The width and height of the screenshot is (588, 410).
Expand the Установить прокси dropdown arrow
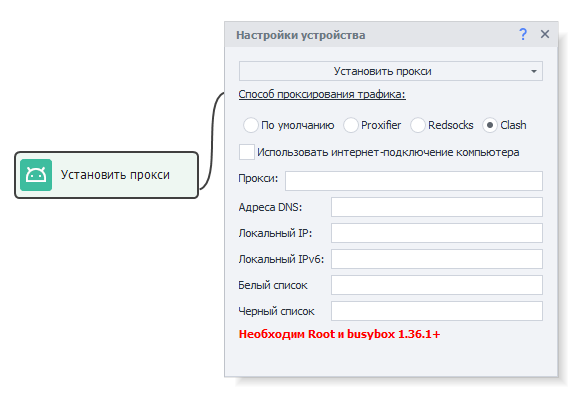coord(534,71)
